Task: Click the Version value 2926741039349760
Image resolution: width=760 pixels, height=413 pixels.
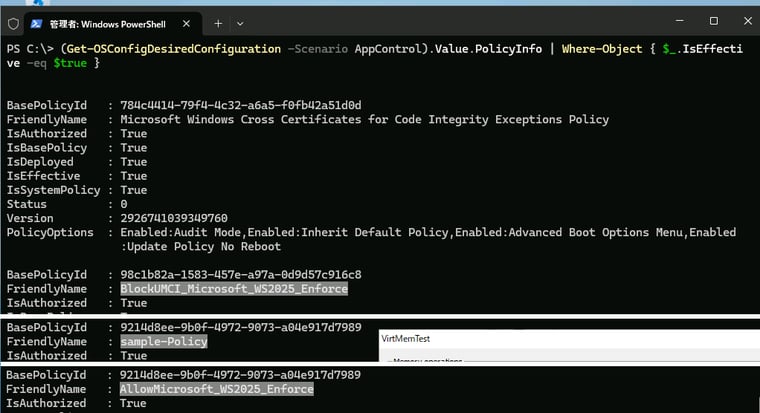Action: click(174, 218)
